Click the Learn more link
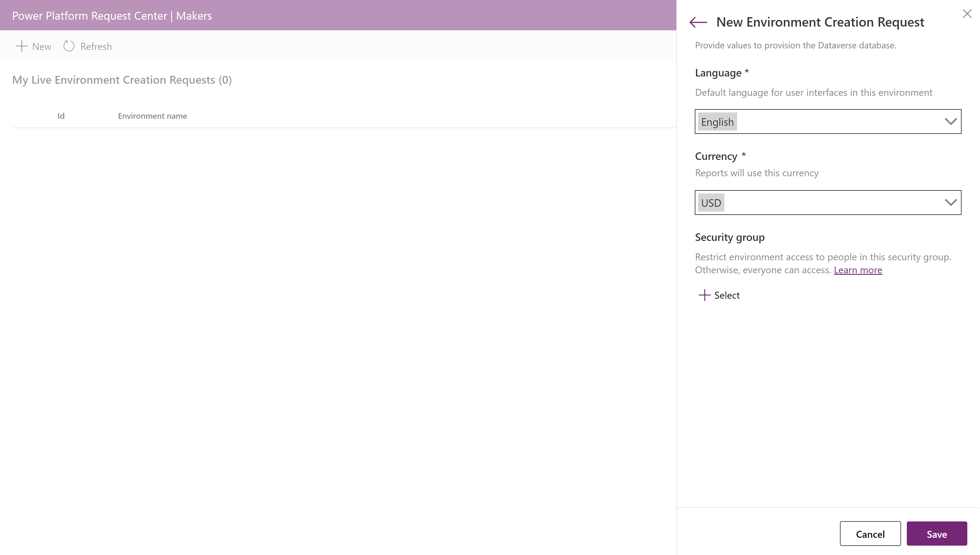 tap(858, 270)
